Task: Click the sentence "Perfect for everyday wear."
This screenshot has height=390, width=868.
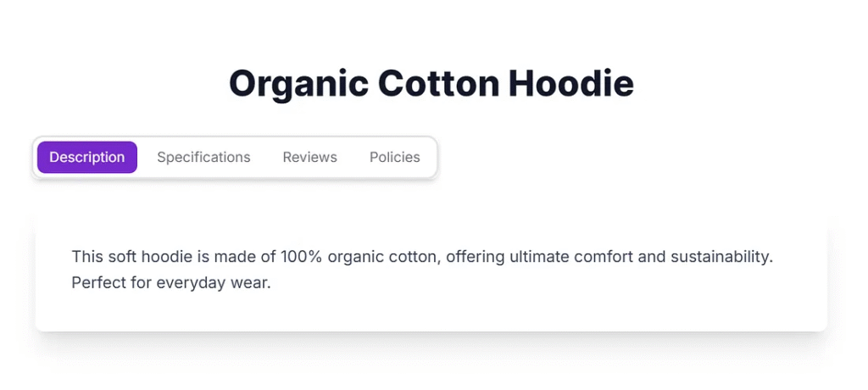Action: [x=171, y=283]
